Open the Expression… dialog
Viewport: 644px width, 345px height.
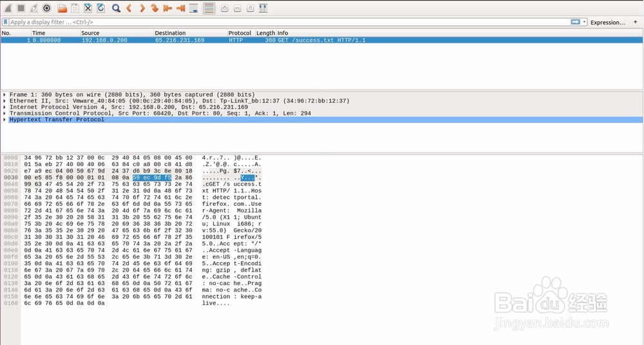[608, 23]
